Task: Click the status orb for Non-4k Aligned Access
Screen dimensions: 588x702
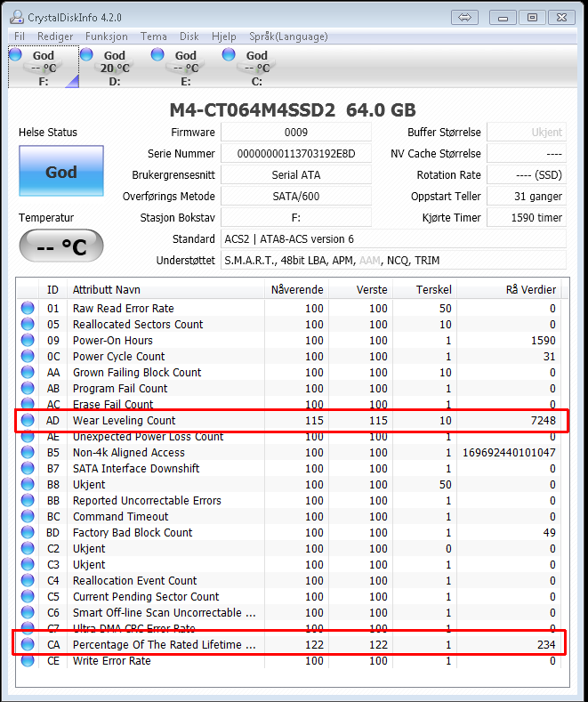Action: coord(28,452)
